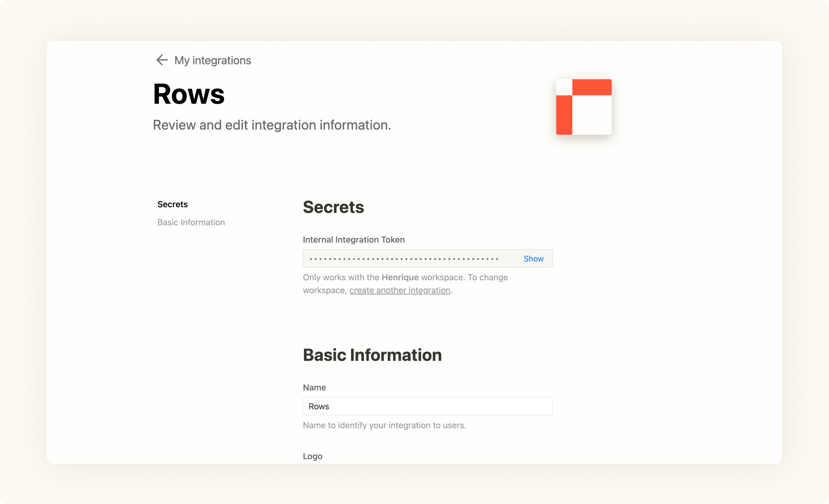Select Secrets in the side navigation

pos(173,204)
